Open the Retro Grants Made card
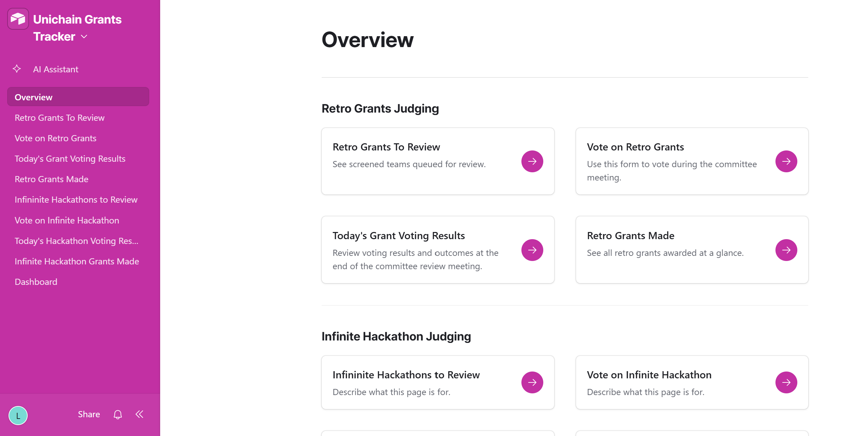 [x=692, y=250]
